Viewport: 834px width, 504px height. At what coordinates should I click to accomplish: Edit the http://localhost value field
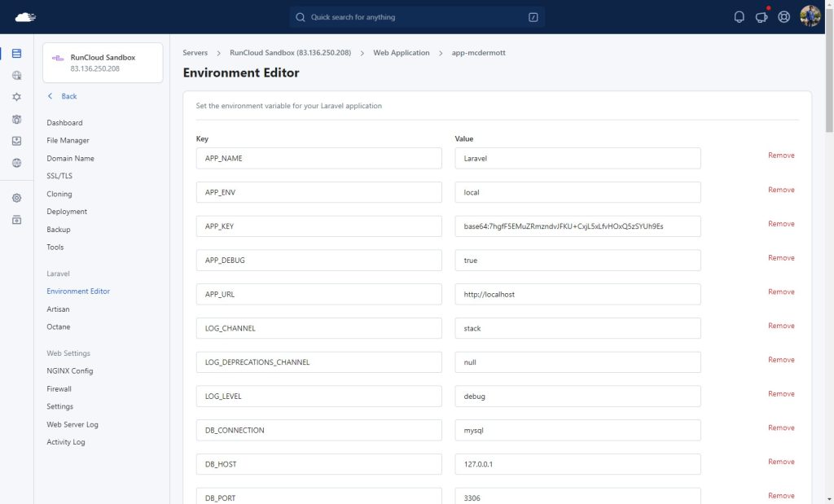[577, 295]
